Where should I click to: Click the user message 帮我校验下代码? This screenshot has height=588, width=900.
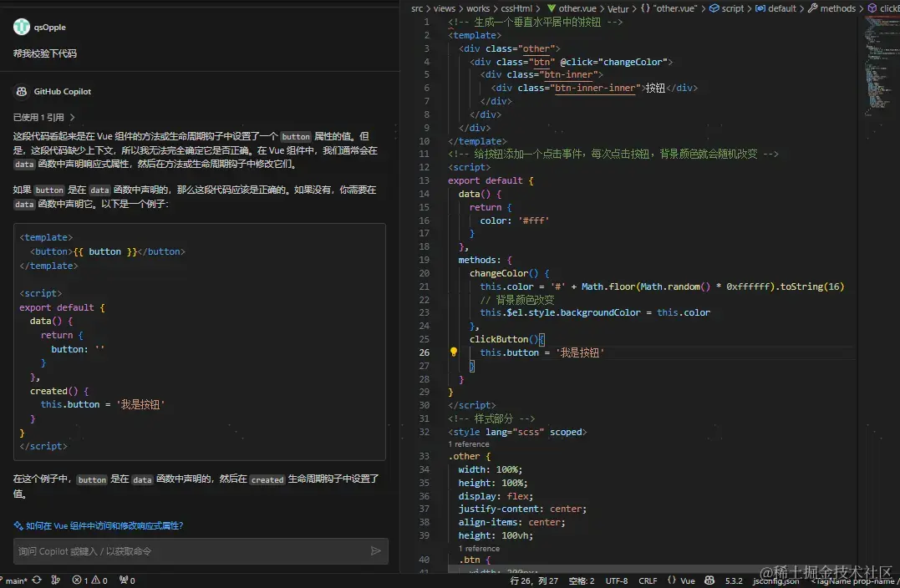point(45,53)
